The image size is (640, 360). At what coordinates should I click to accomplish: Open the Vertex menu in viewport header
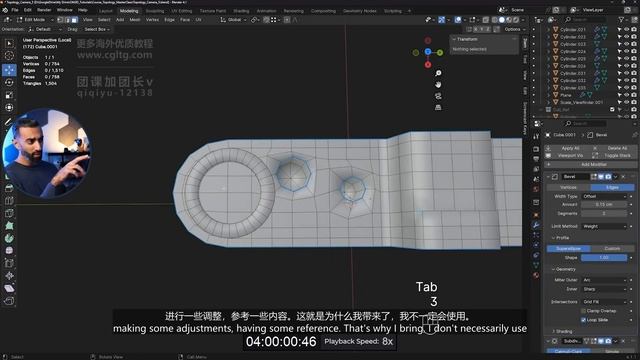pos(152,20)
